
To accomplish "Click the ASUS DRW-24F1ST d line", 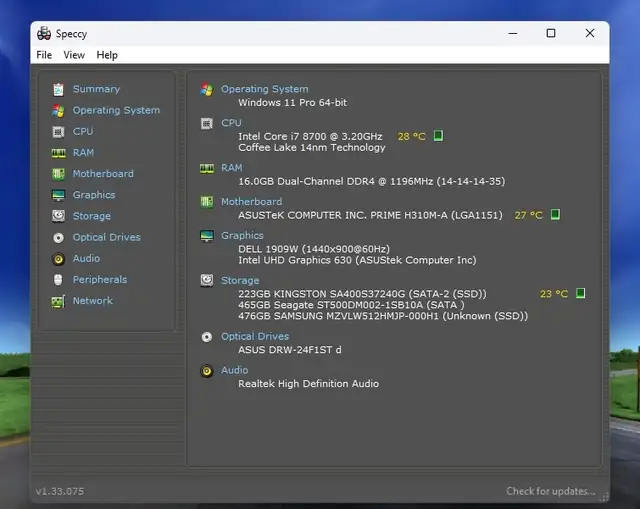I will [290, 350].
